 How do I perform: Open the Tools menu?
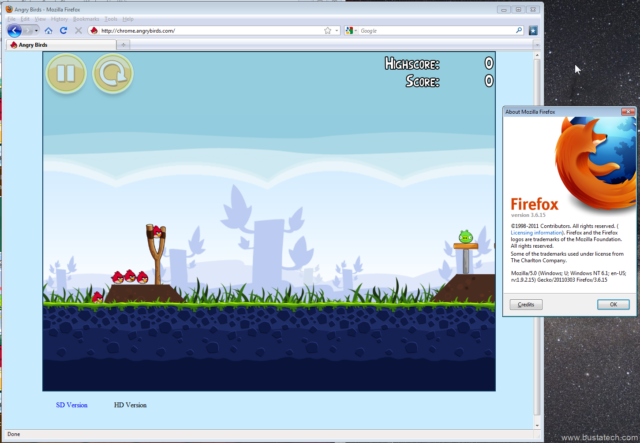tap(111, 19)
